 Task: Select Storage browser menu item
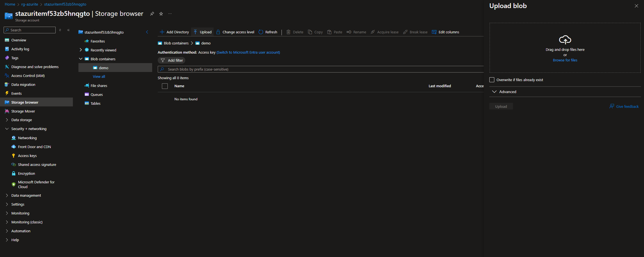[36, 102]
